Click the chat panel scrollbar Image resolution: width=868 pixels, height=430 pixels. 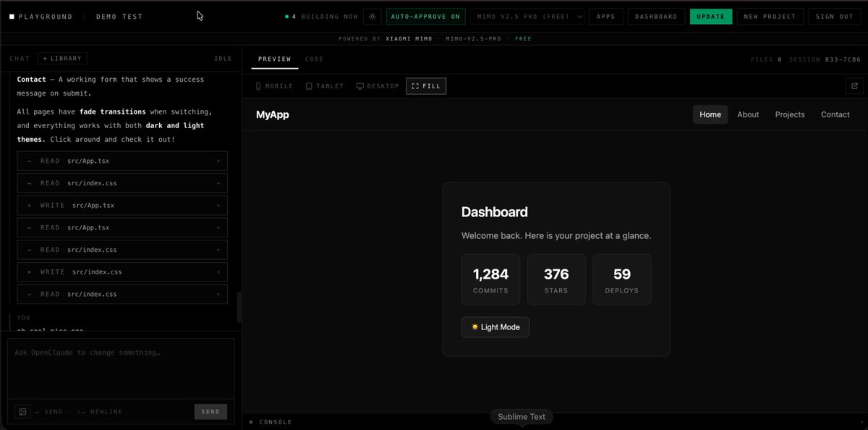click(x=239, y=307)
